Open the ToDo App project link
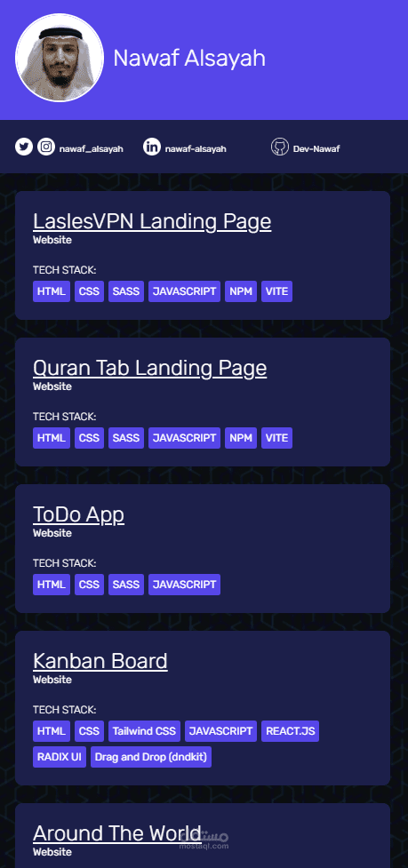 click(x=78, y=514)
